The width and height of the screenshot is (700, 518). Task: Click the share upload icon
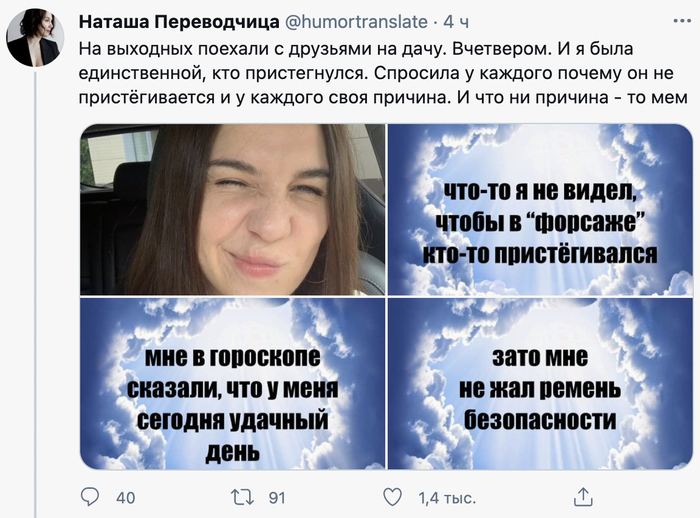click(583, 497)
